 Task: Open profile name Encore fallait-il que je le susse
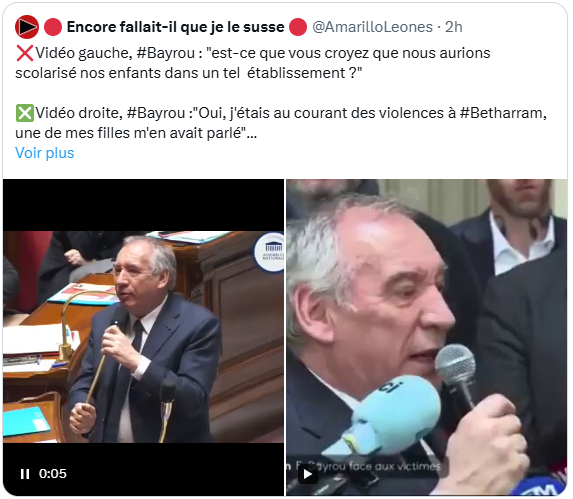point(175,27)
